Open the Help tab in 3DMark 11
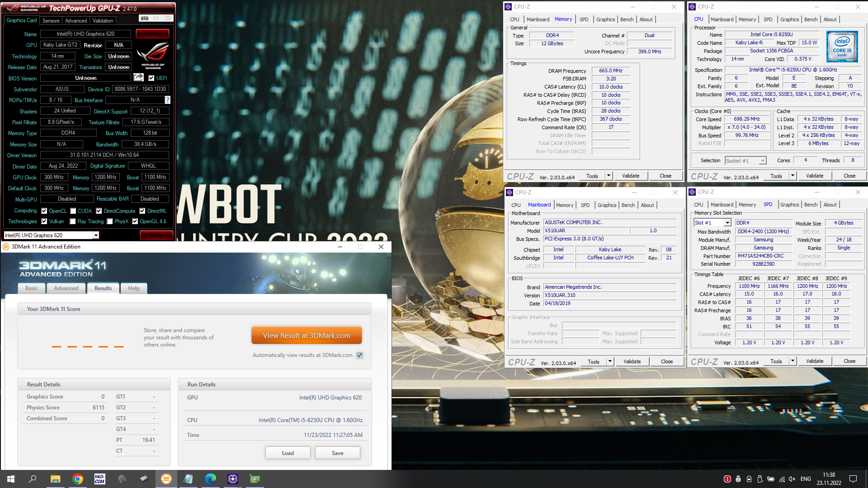The width and height of the screenshot is (868, 488). [134, 288]
